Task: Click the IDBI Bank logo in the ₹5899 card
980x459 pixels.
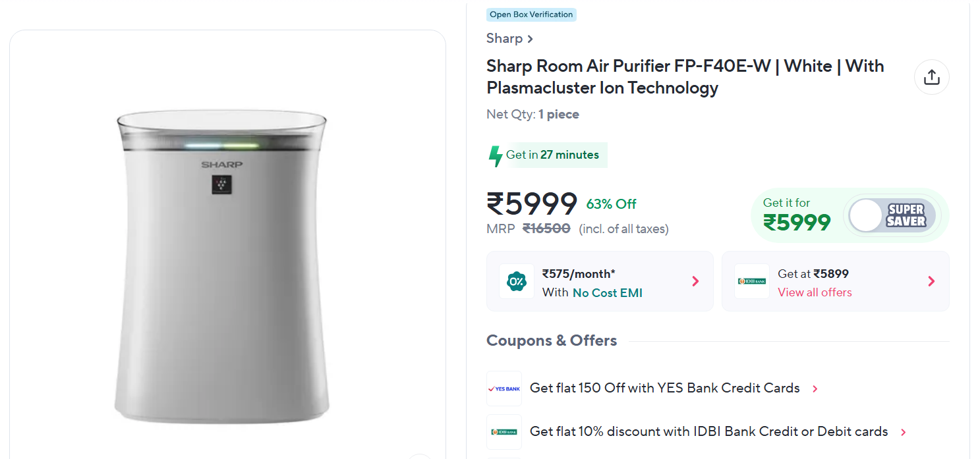Action: 752,282
